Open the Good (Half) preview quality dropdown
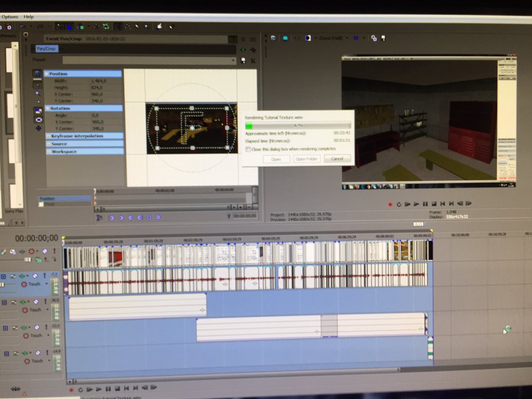 [x=334, y=38]
